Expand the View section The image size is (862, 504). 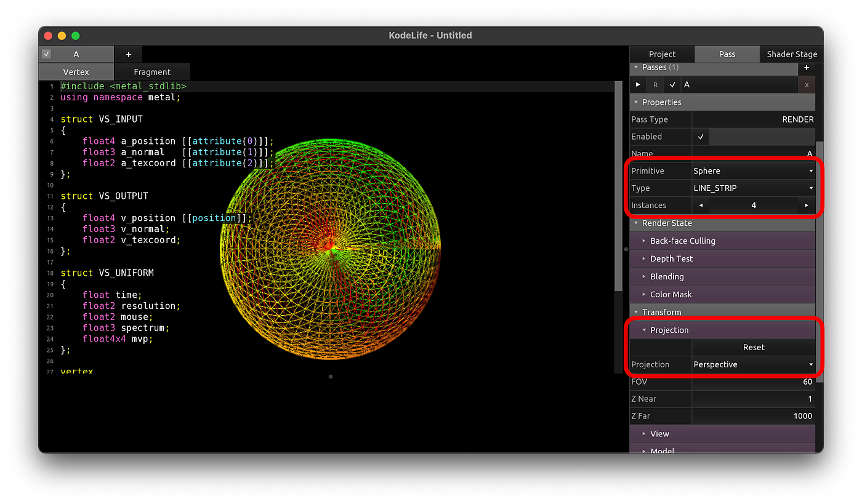[x=659, y=433]
